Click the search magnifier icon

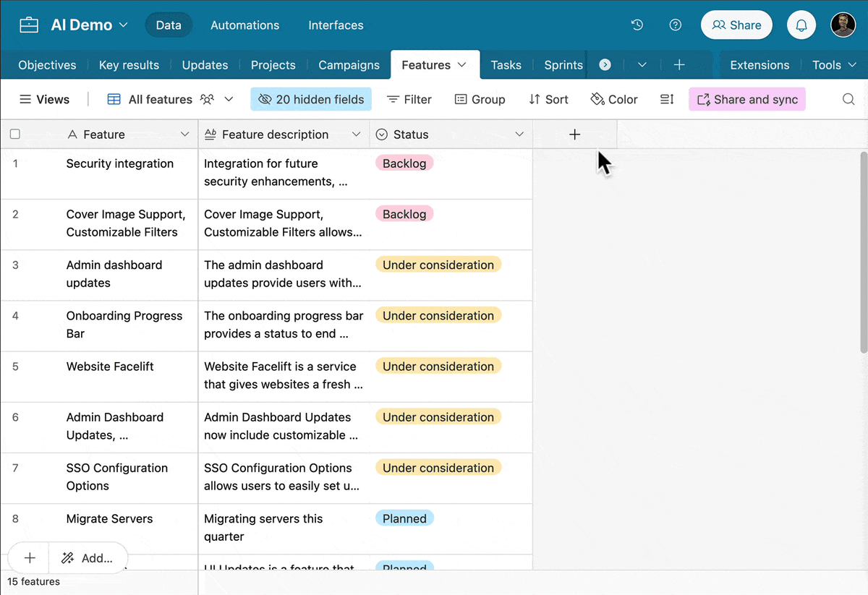848,99
